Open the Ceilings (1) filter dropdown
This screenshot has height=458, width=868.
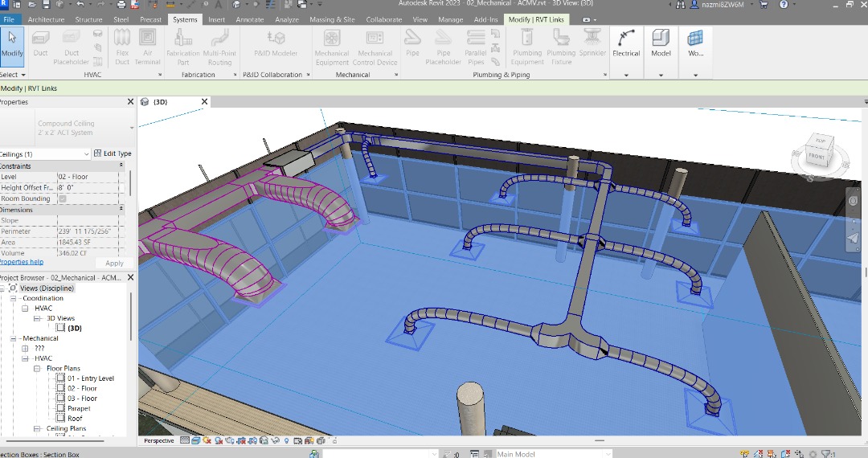86,153
